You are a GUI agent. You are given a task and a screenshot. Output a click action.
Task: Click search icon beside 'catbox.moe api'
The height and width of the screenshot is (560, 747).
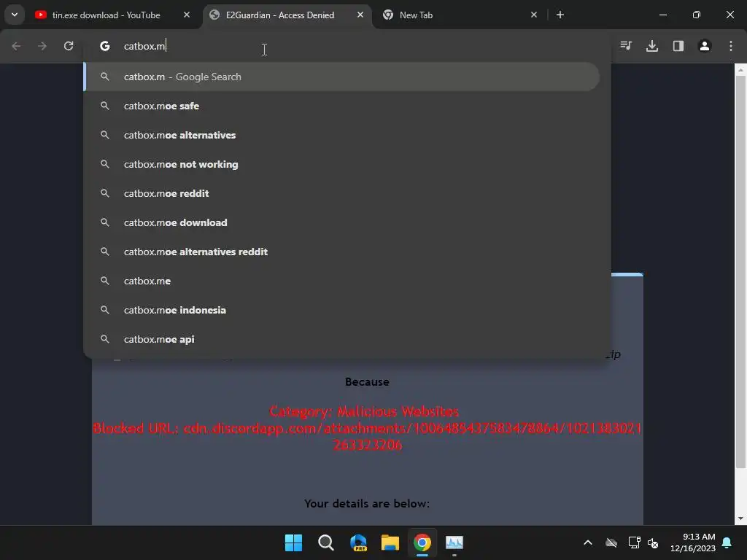(105, 339)
